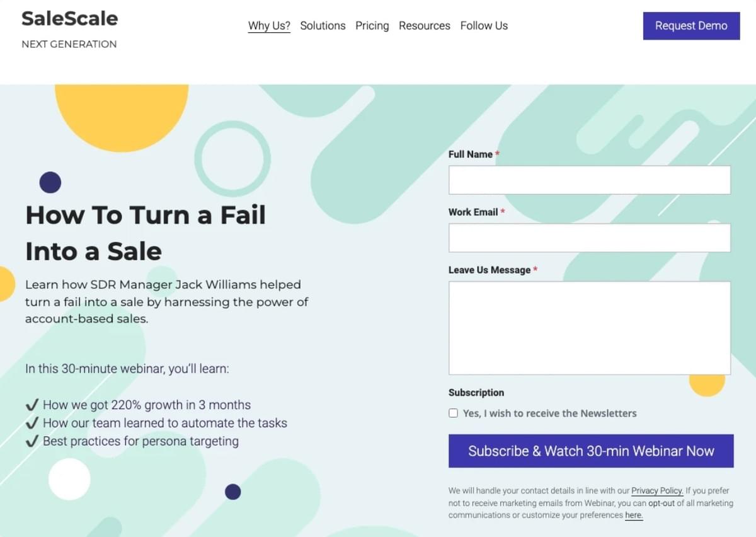
Task: Click the Request Demo button
Action: click(691, 26)
